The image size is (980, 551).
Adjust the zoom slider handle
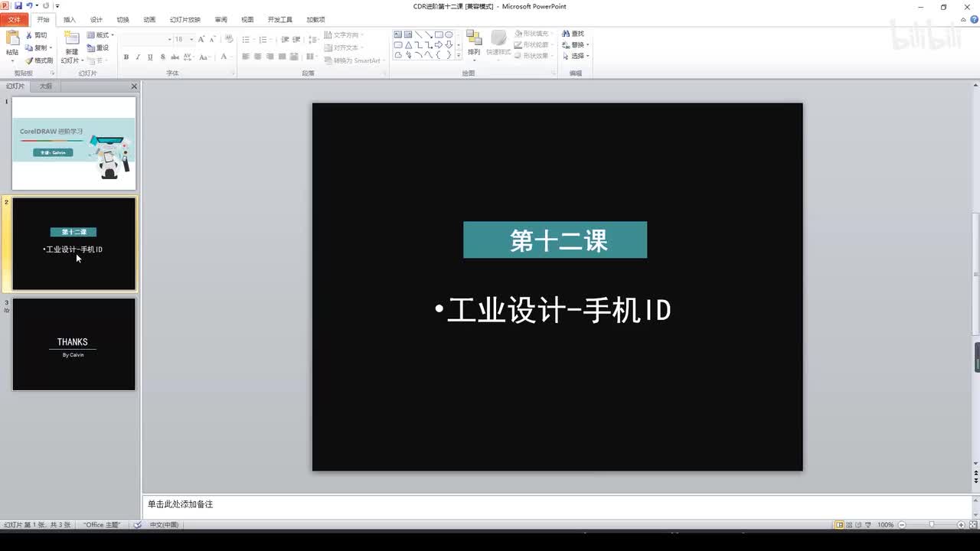(932, 525)
